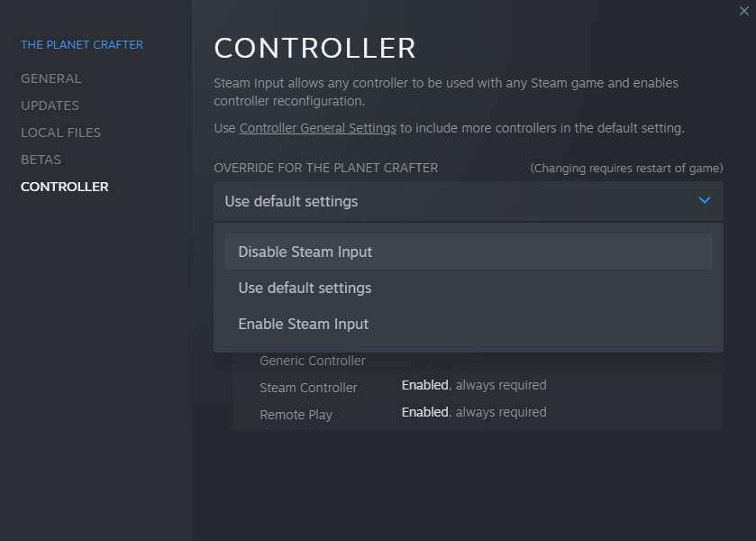Open the Use default settings combo box
This screenshot has width=756, height=541.
(469, 201)
